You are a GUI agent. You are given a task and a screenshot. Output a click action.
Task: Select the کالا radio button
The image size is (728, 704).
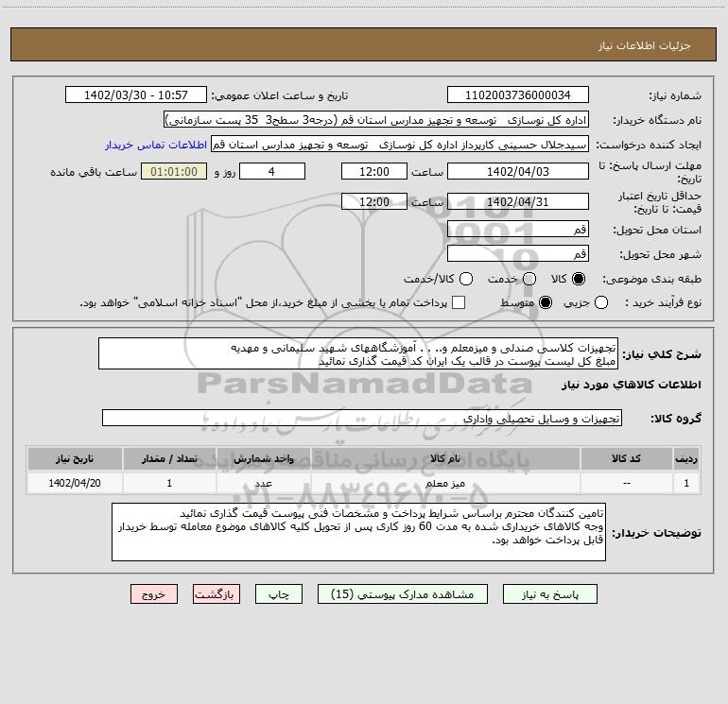[579, 279]
